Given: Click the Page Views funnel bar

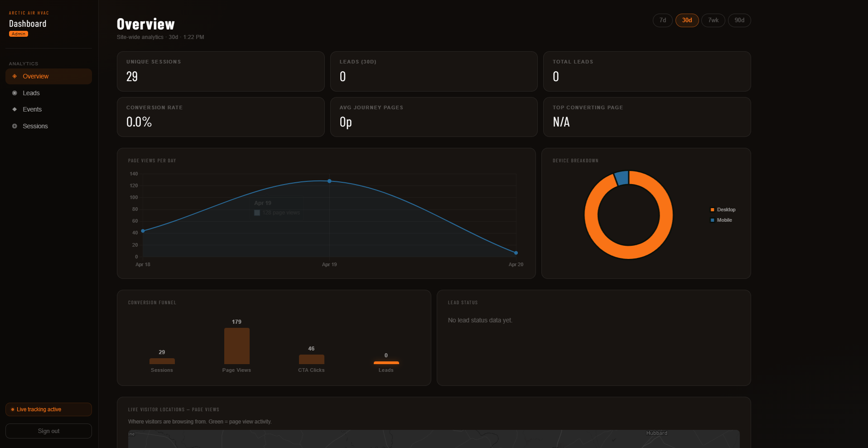Looking at the screenshot, I should click(236, 346).
